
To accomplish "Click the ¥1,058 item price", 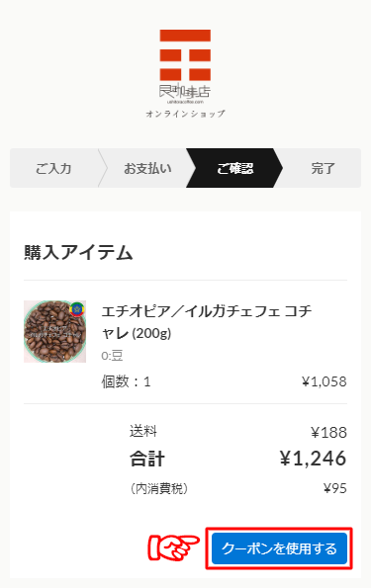I will (x=325, y=381).
